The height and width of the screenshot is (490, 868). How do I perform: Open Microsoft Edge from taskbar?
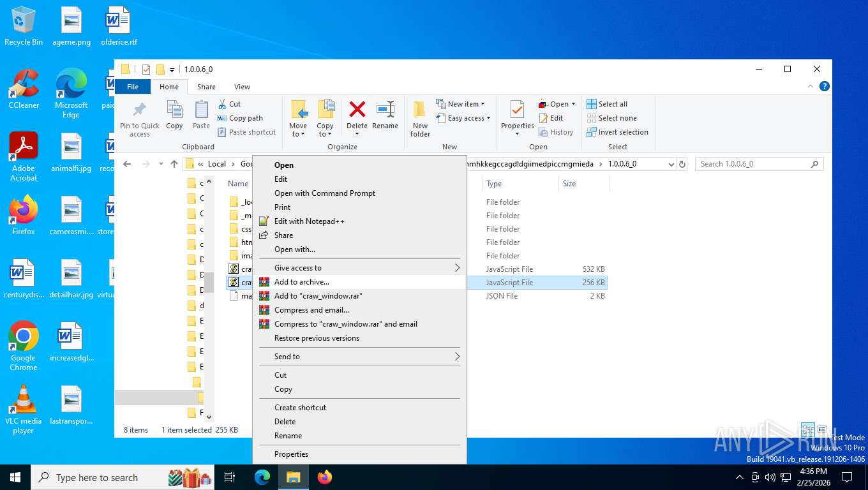pyautogui.click(x=262, y=477)
